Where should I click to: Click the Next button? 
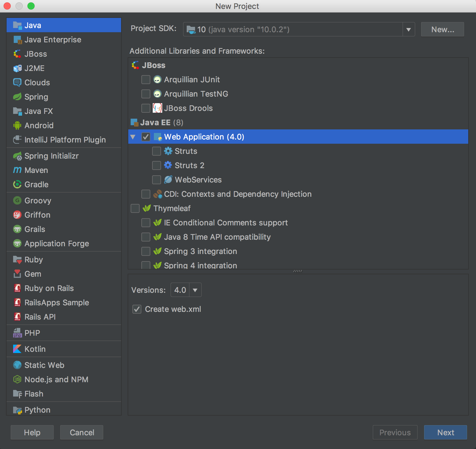click(446, 433)
